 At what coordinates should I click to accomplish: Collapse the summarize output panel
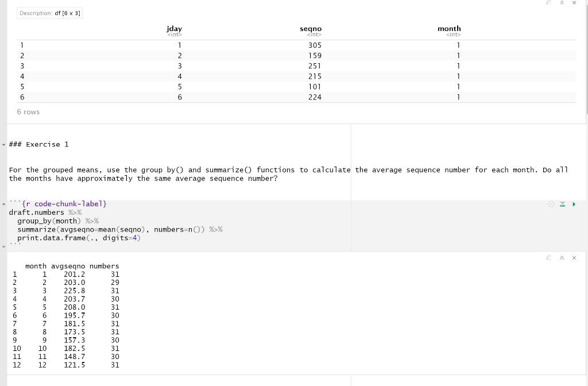click(x=562, y=258)
